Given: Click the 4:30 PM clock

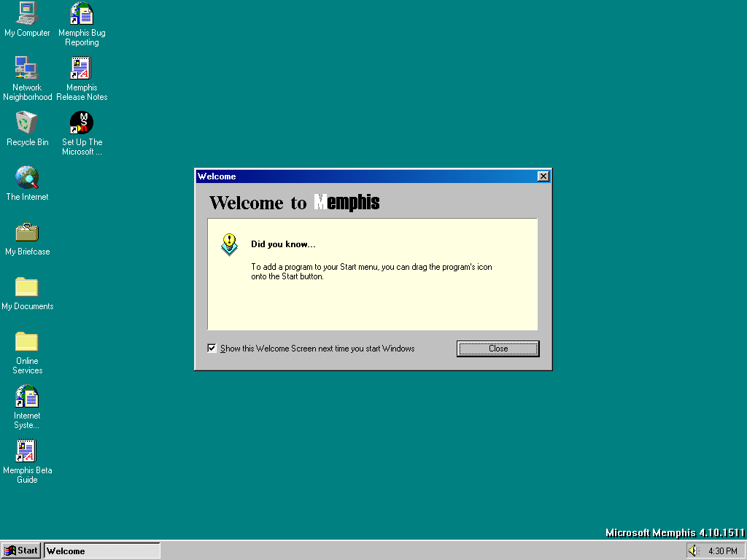Looking at the screenshot, I should 723,551.
